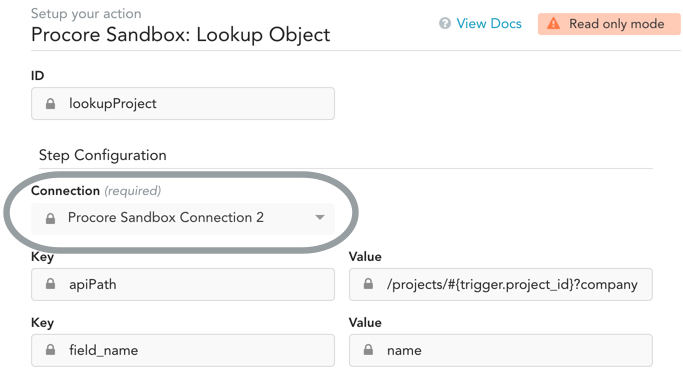Click the warning triangle icon
The width and height of the screenshot is (683, 377).
click(553, 24)
